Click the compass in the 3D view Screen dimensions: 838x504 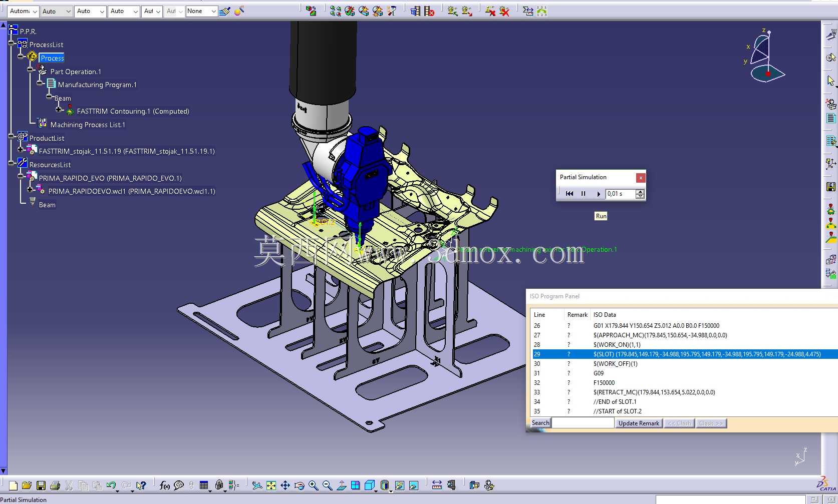765,56
